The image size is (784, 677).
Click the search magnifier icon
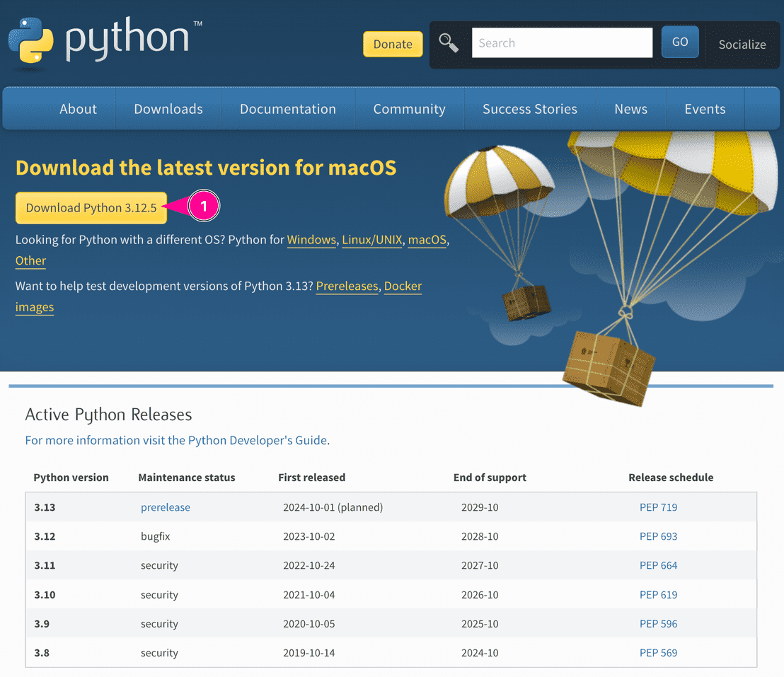[448, 42]
